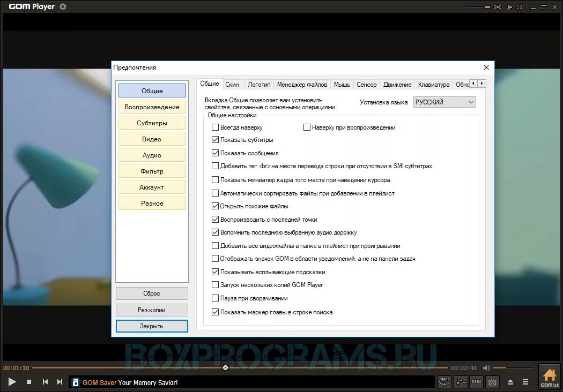
Task: Enable Автоматически сортировать файлы checkbox
Action: point(215,193)
